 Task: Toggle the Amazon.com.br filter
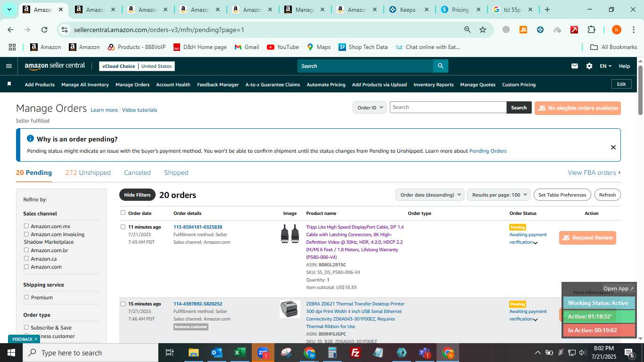point(26,250)
